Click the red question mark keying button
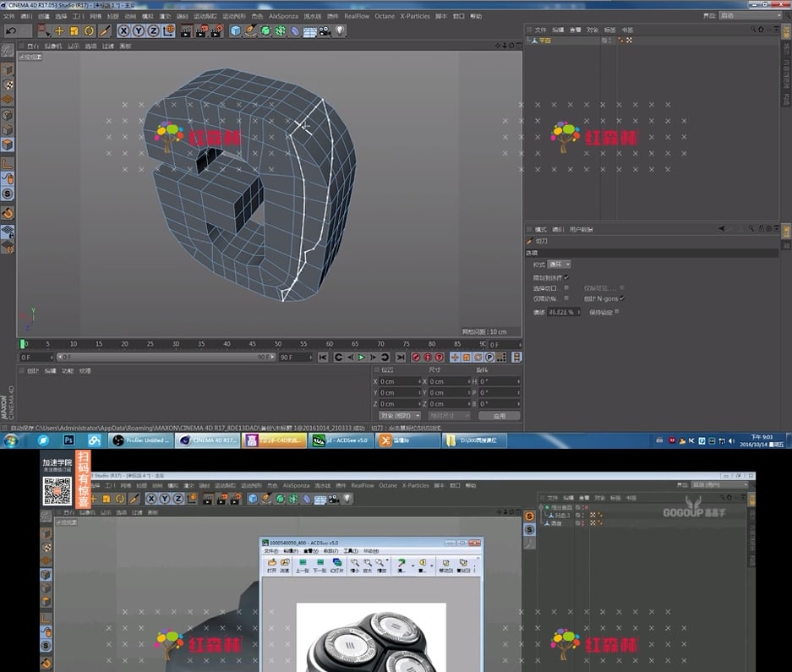The width and height of the screenshot is (792, 672). [x=440, y=358]
